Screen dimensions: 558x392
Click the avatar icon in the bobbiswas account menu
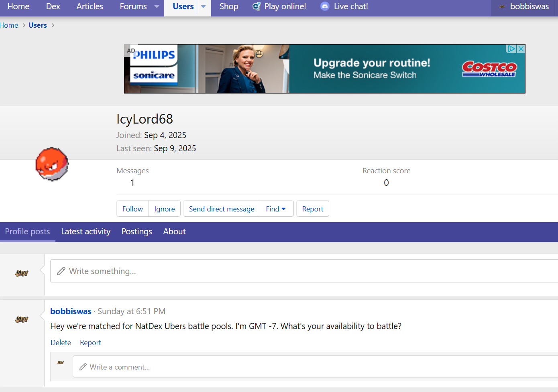click(502, 6)
